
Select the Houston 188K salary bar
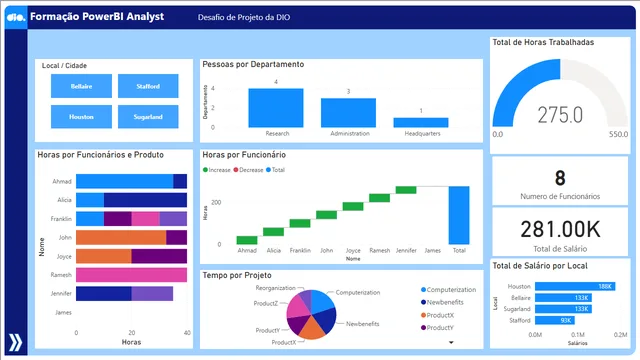[575, 287]
